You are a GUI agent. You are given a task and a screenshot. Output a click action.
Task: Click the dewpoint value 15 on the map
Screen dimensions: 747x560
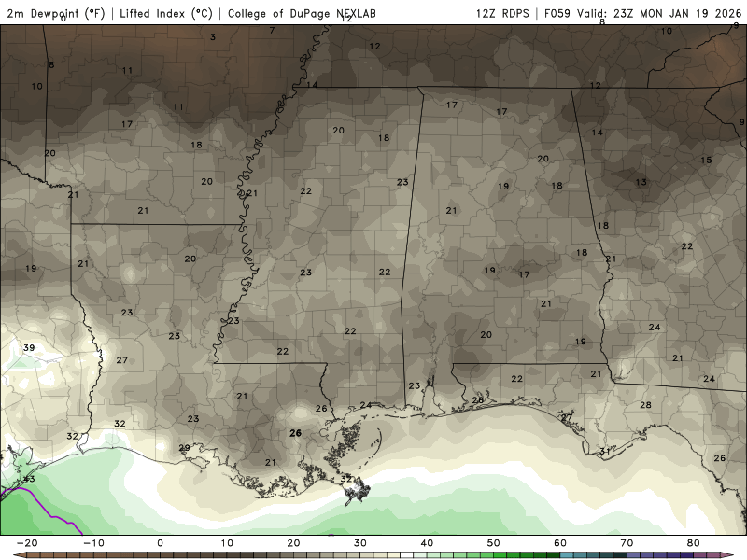click(x=706, y=160)
